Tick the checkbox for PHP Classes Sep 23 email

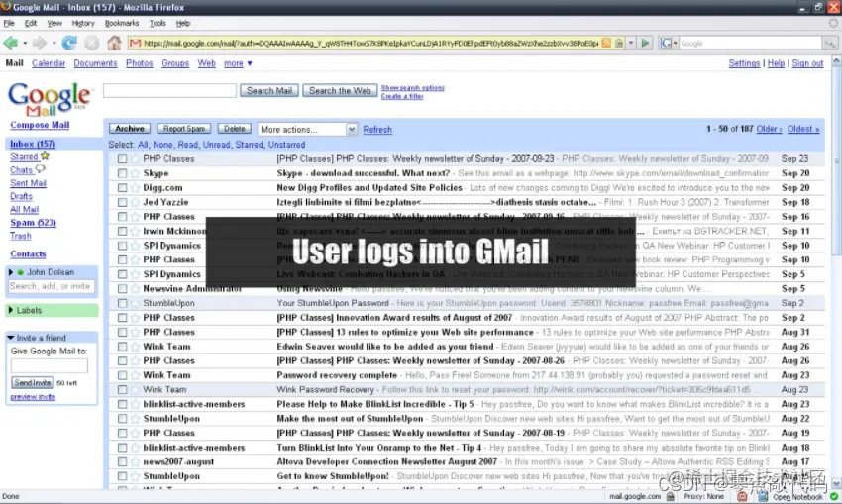123,158
